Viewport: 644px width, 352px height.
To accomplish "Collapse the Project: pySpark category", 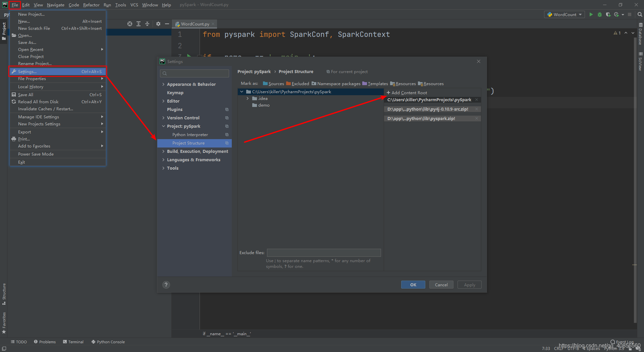I will 163,126.
